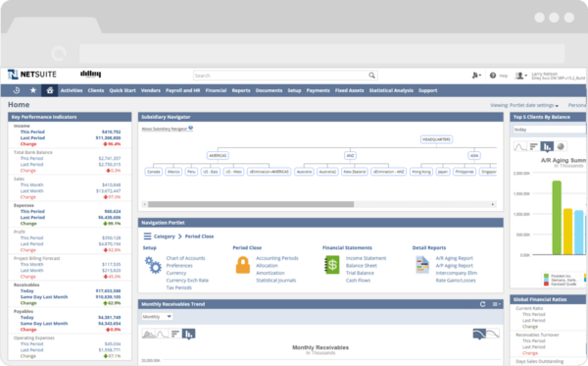Screen dimensions: 588x366
Task: Select column chart in Top 5 Clients
Action: tap(547, 147)
